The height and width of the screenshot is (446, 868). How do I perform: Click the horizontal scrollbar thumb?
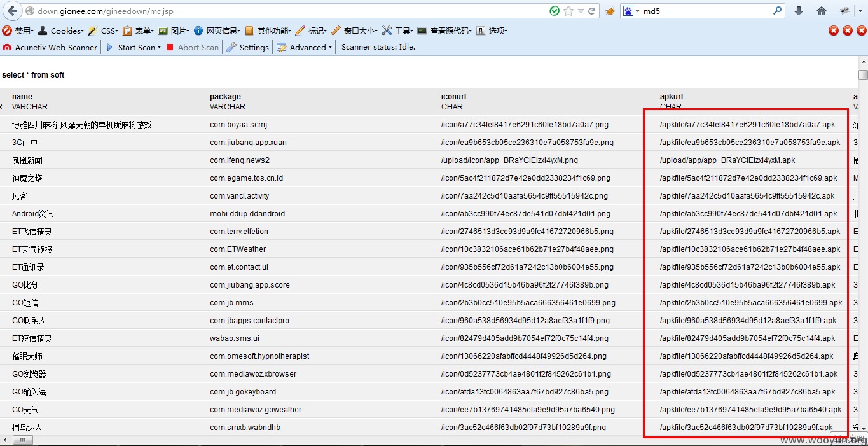tap(23, 440)
